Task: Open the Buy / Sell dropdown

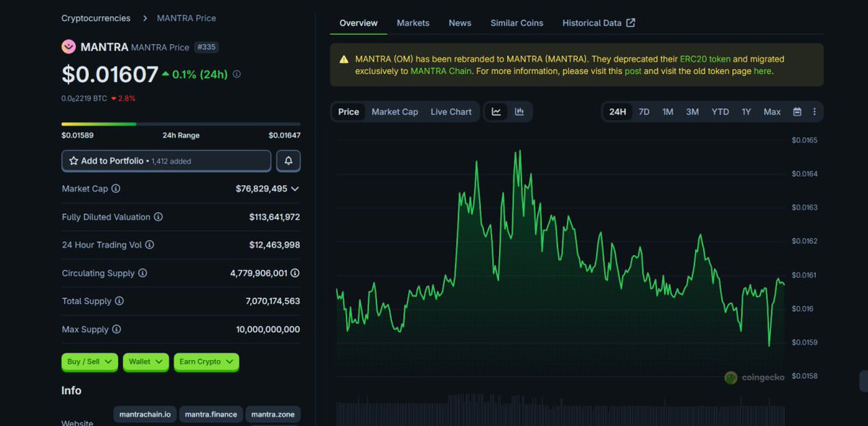Action: click(90, 362)
